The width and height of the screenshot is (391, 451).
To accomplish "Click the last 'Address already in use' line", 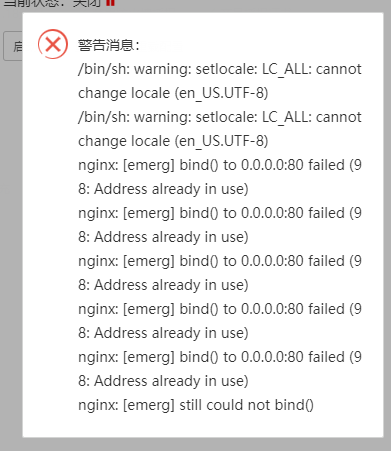I will click(163, 381).
